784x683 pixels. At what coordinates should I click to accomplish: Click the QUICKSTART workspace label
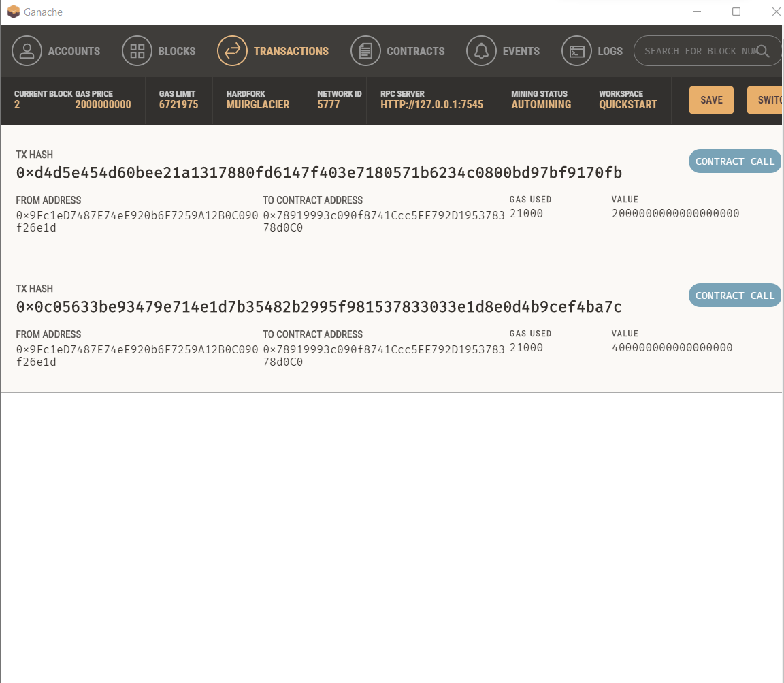click(x=627, y=105)
